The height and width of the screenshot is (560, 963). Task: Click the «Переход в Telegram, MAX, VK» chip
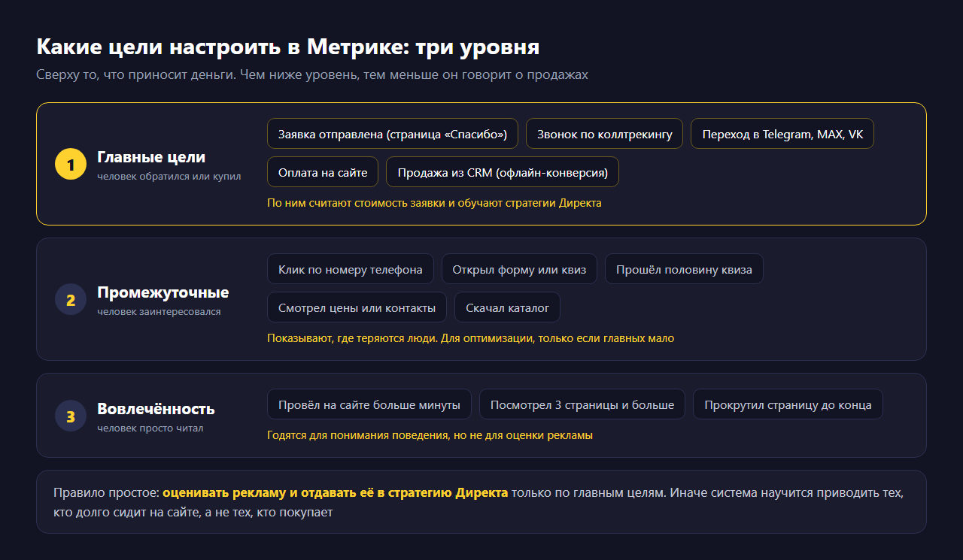click(x=782, y=134)
